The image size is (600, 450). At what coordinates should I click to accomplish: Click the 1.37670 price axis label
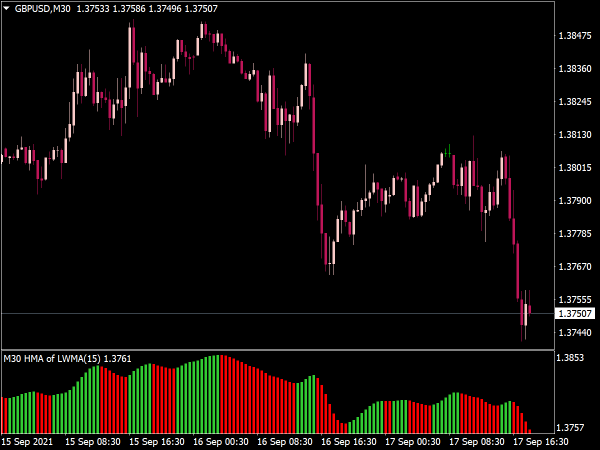(575, 266)
